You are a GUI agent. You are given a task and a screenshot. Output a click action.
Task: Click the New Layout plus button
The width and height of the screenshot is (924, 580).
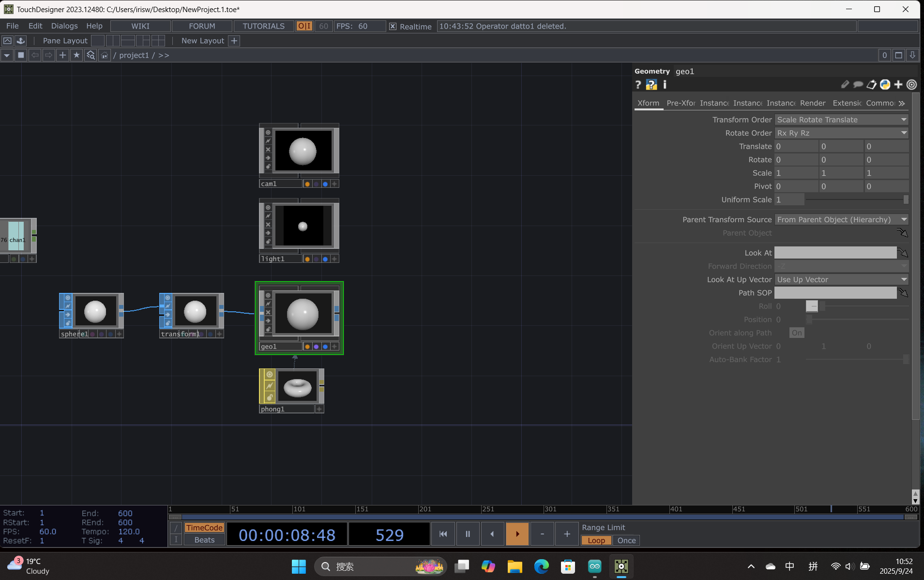click(x=234, y=41)
